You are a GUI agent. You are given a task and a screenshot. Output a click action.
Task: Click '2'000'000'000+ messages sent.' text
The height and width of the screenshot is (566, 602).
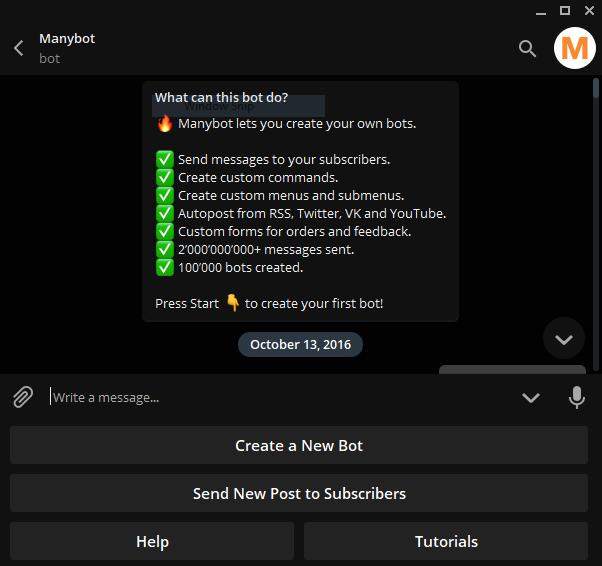point(266,250)
